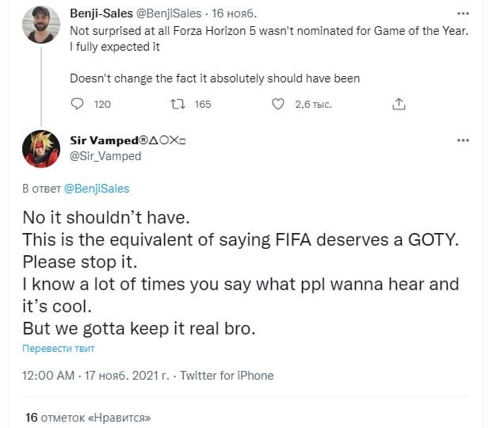Click the reply speech bubble icon
The width and height of the screenshot is (504, 428).
tap(78, 104)
